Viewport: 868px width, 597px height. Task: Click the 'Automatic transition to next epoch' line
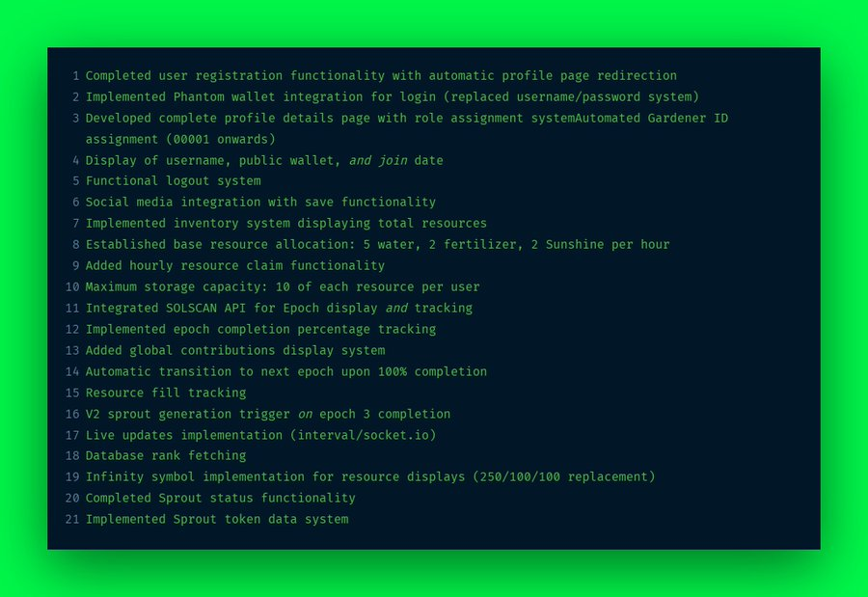click(285, 371)
